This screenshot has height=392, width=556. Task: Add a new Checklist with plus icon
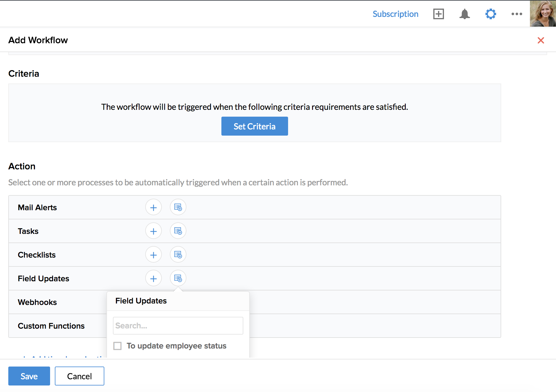(x=153, y=255)
